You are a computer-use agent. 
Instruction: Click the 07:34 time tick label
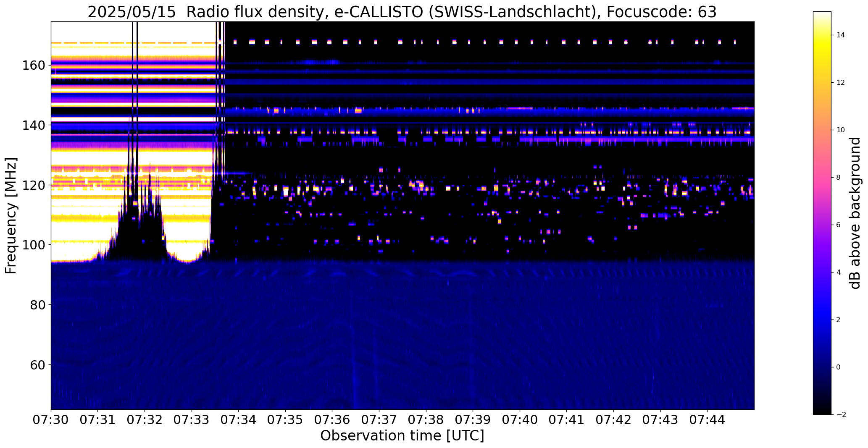point(239,420)
